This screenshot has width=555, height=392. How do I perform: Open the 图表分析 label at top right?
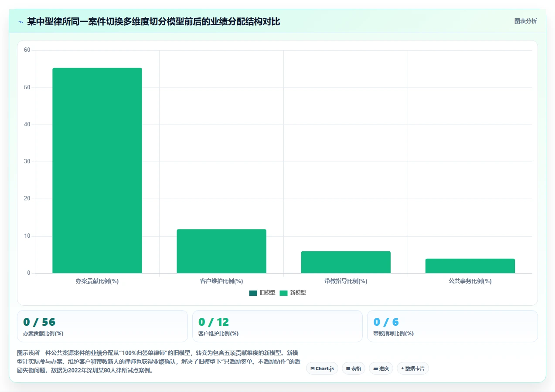pyautogui.click(x=525, y=21)
